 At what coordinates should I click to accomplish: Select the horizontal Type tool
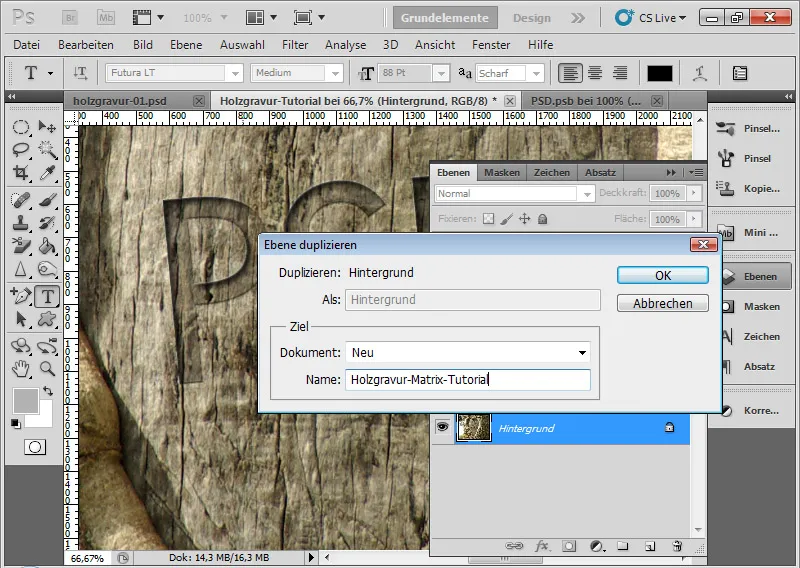point(47,296)
